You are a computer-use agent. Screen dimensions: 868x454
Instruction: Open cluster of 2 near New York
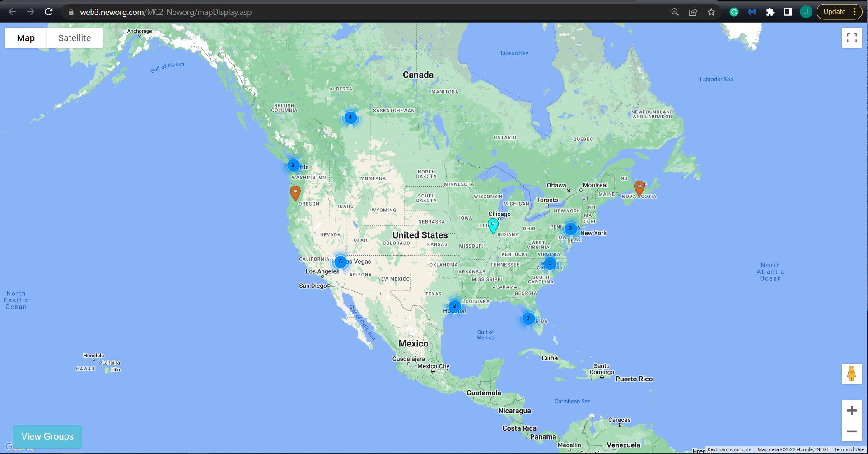tap(570, 229)
